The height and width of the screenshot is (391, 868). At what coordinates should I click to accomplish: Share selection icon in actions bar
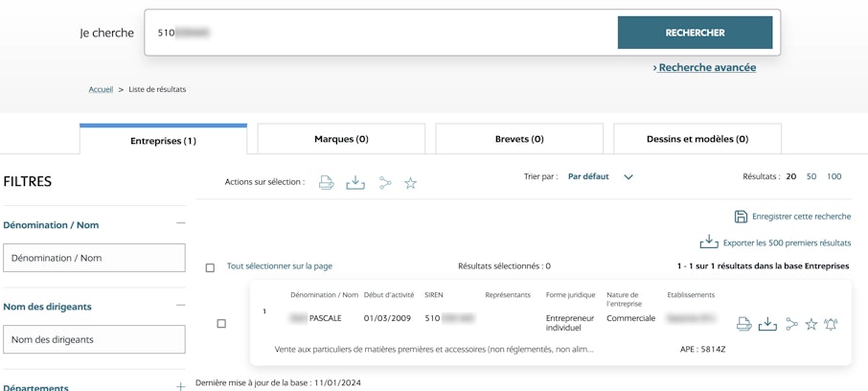385,183
